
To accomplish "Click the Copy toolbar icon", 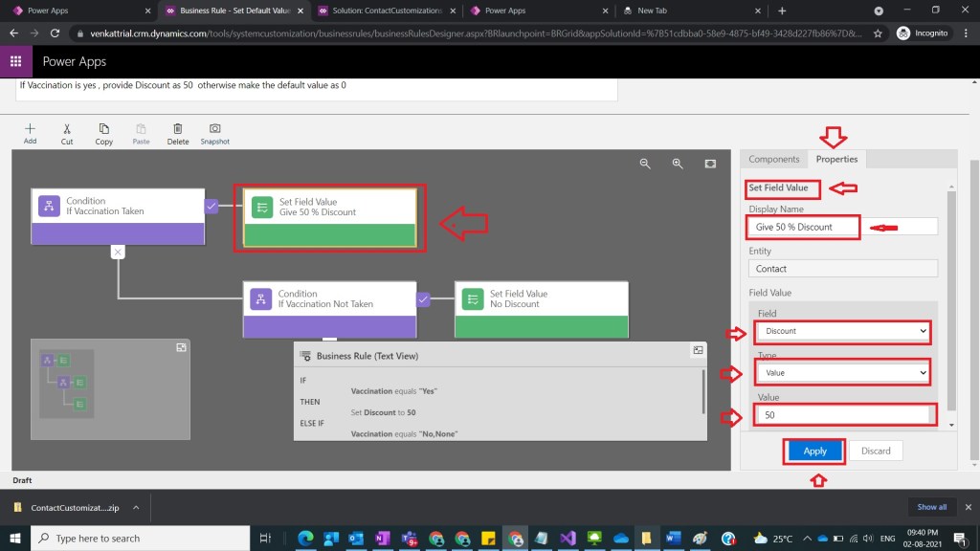I will pos(103,129).
